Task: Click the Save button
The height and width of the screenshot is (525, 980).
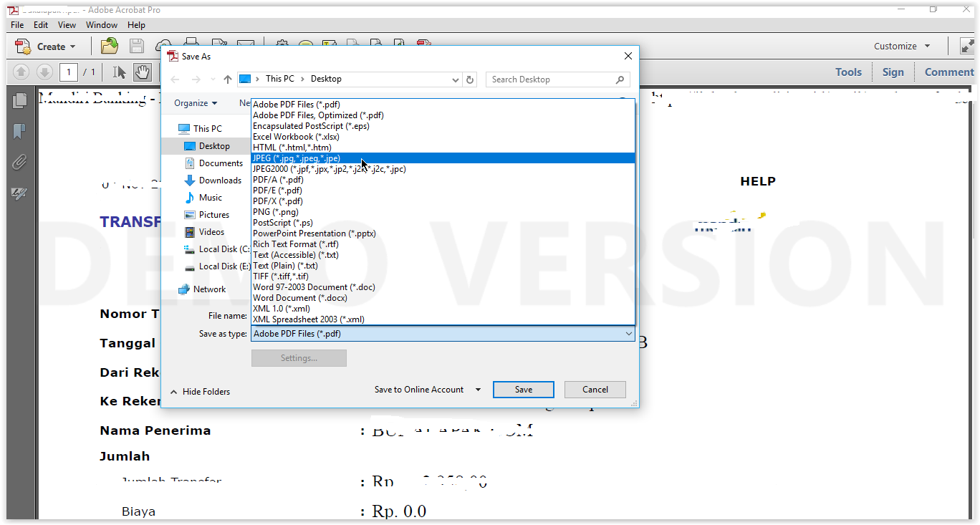Action: [x=523, y=389]
